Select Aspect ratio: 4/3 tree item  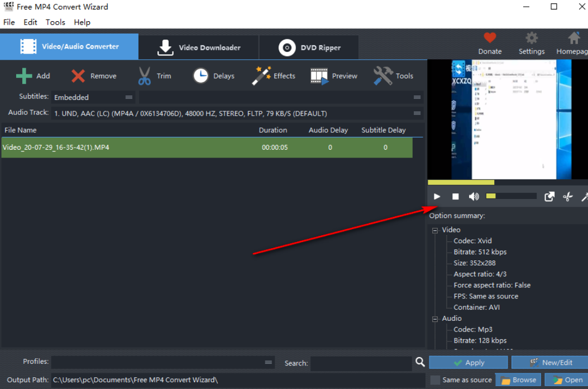pyautogui.click(x=480, y=274)
